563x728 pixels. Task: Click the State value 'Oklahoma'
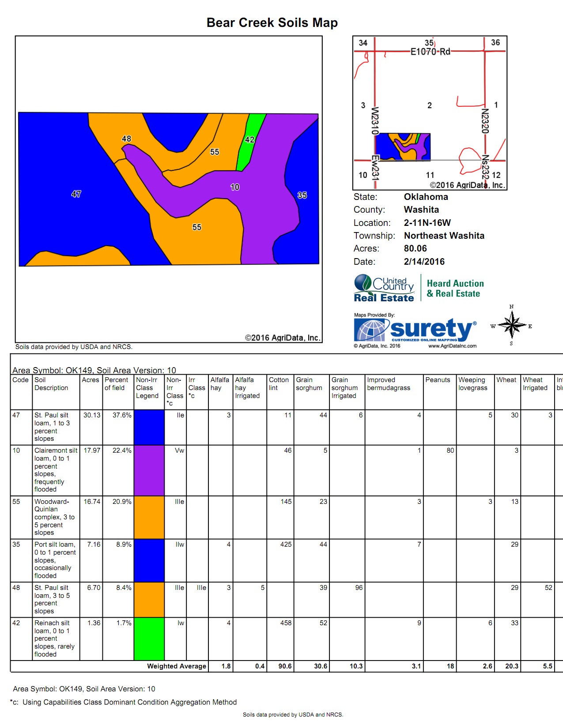[x=426, y=197]
